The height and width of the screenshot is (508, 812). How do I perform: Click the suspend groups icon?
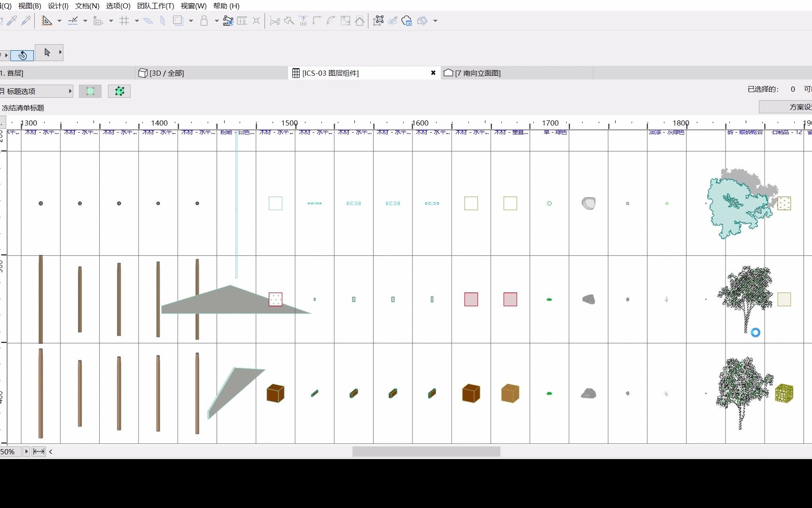[228, 21]
